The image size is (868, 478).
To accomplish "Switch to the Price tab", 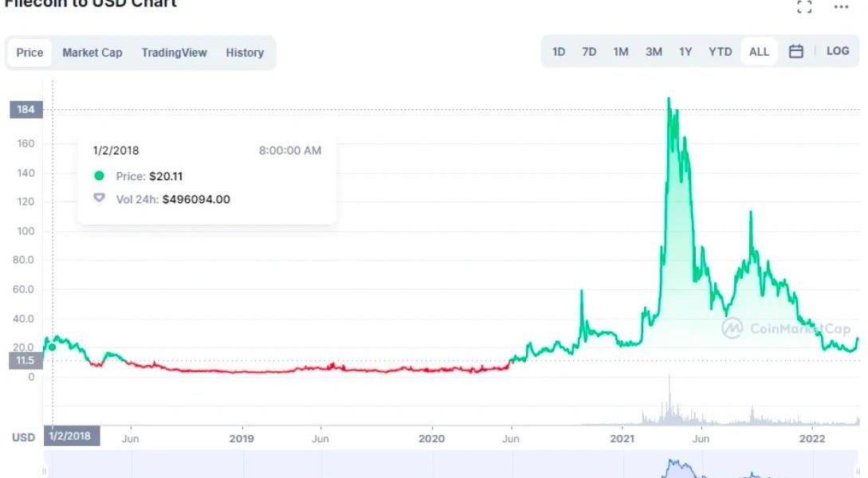I will pyautogui.click(x=30, y=53).
